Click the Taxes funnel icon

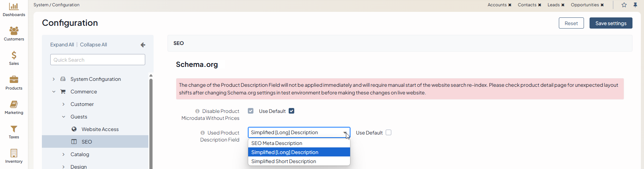14,129
